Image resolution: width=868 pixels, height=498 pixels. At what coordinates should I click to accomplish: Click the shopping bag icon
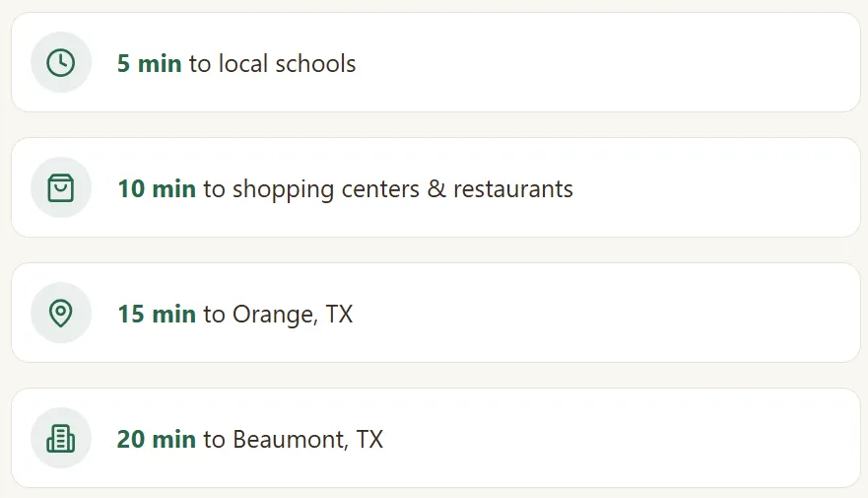(x=61, y=187)
